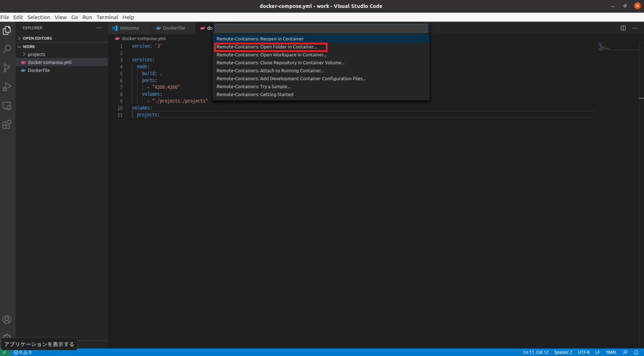Image resolution: width=644 pixels, height=356 pixels.
Task: Open the Extensions view
Action: [x=7, y=124]
